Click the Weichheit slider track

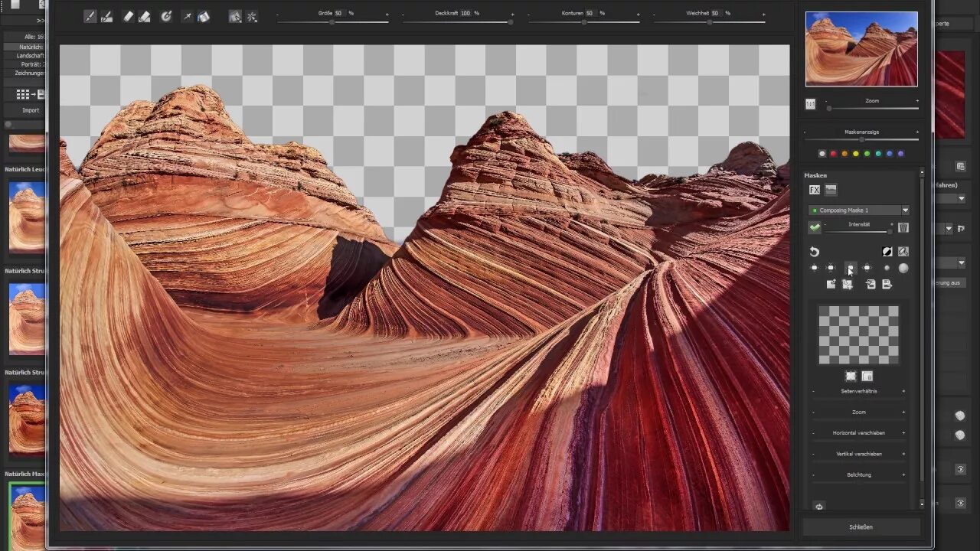coord(709,22)
